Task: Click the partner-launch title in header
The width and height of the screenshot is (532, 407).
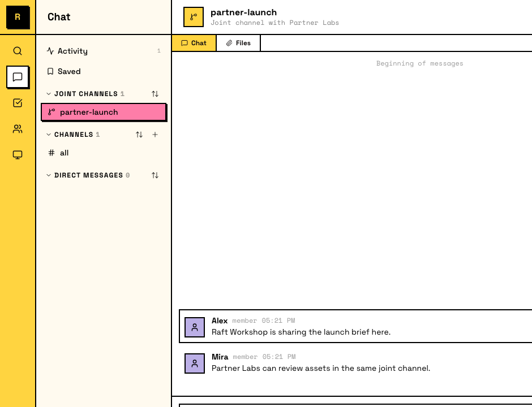Action: (243, 12)
